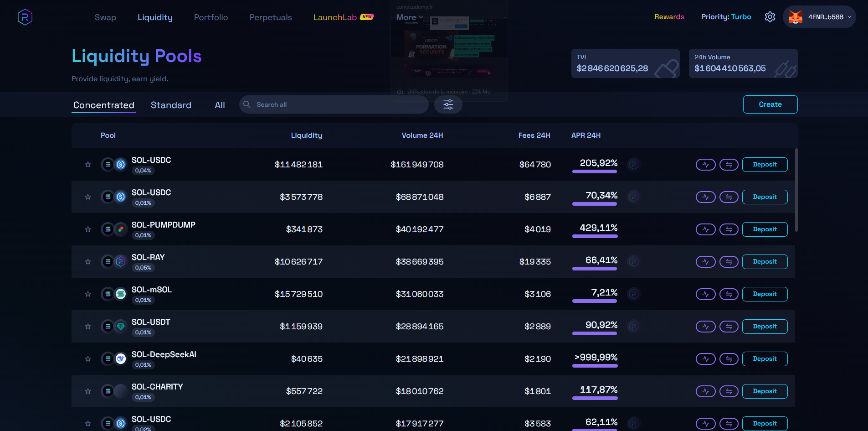Open chart for SOL-USDT pool

706,327
